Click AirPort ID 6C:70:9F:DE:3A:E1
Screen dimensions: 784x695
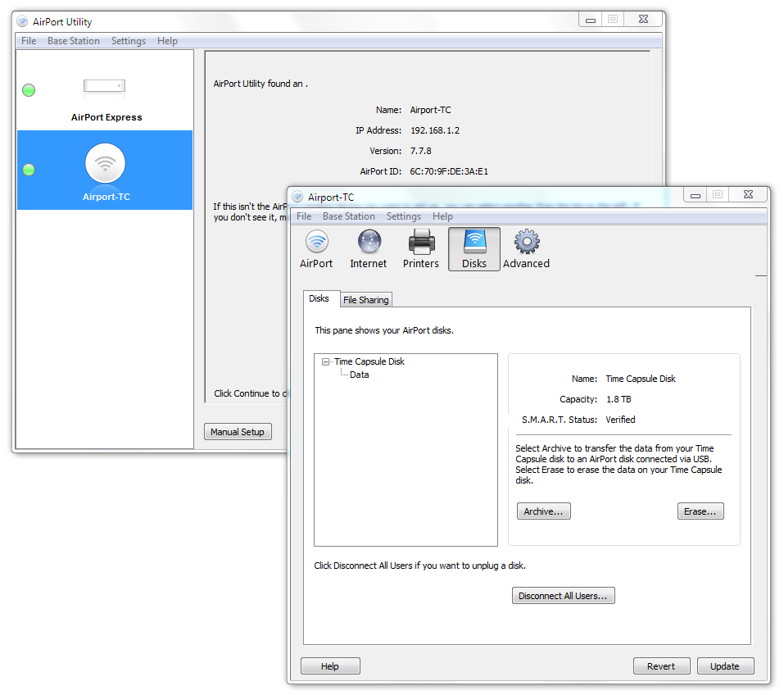point(449,171)
